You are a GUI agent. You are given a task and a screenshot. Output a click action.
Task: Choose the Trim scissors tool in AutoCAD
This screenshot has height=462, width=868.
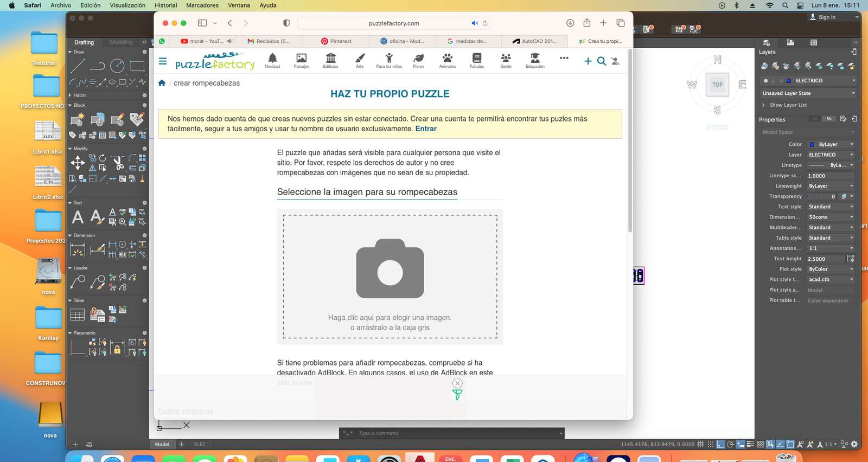point(118,162)
